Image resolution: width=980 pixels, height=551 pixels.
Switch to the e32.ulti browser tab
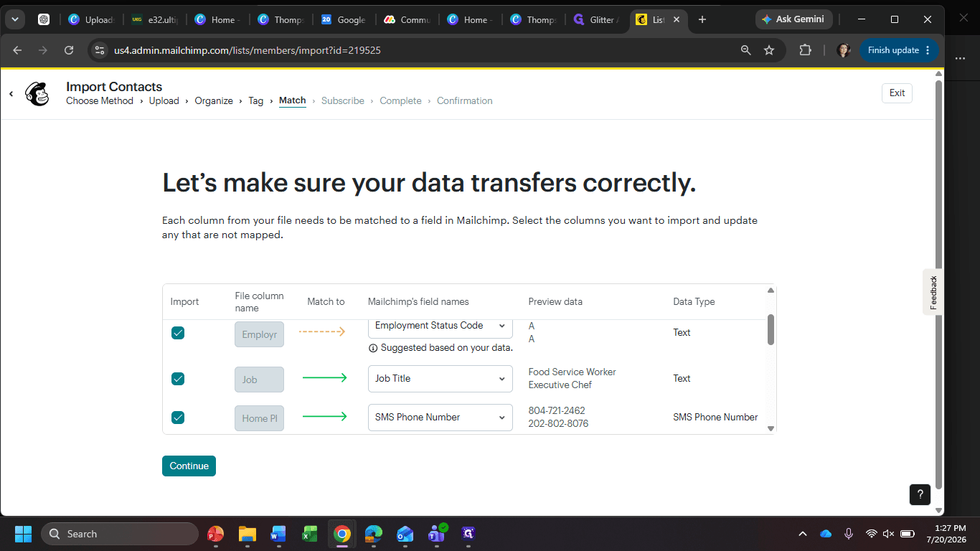(x=154, y=20)
